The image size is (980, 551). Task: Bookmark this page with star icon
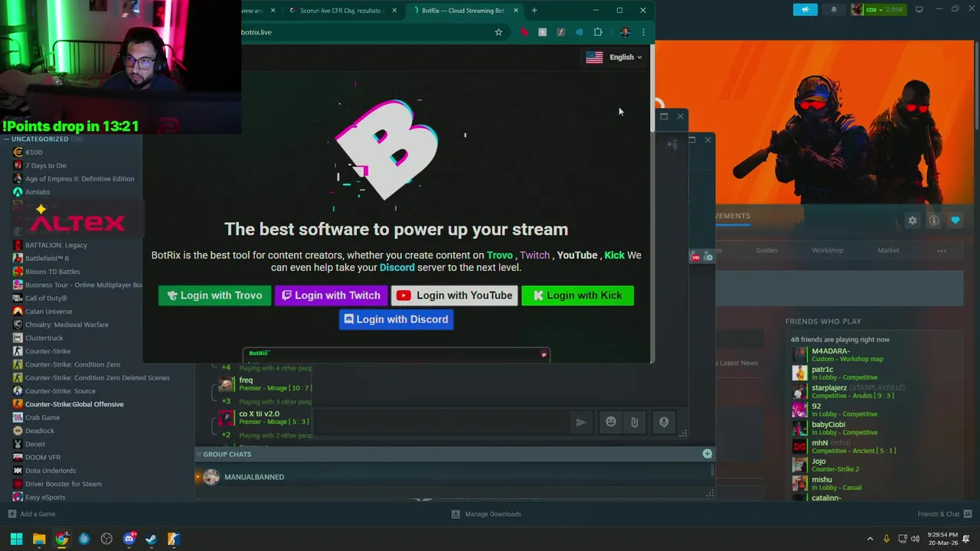[x=498, y=32]
